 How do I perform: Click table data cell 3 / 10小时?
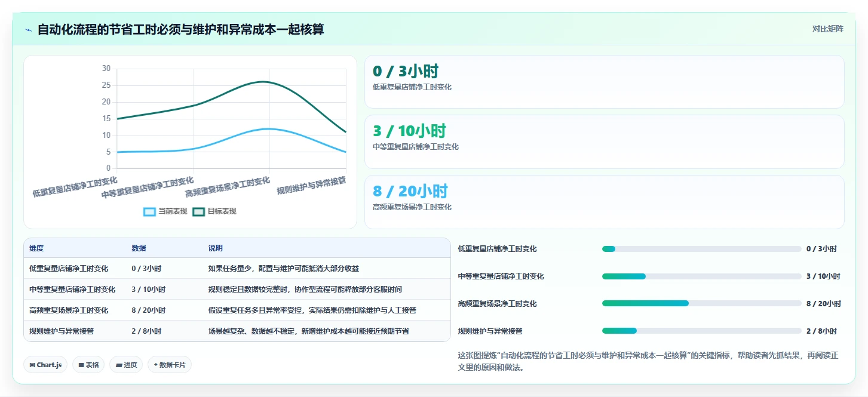tap(148, 290)
